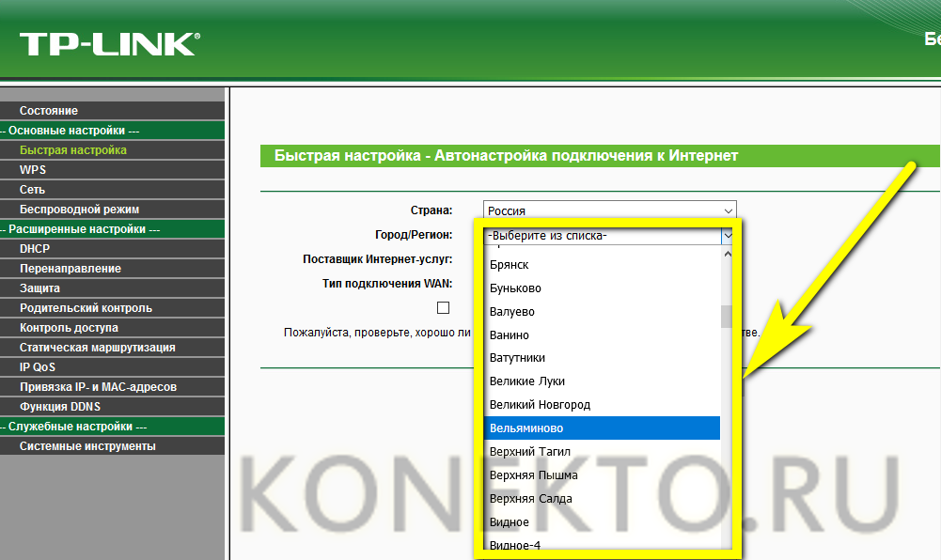Screen dimensions: 941x560
Task: Open Системные инструменты menu
Action: [x=112, y=446]
